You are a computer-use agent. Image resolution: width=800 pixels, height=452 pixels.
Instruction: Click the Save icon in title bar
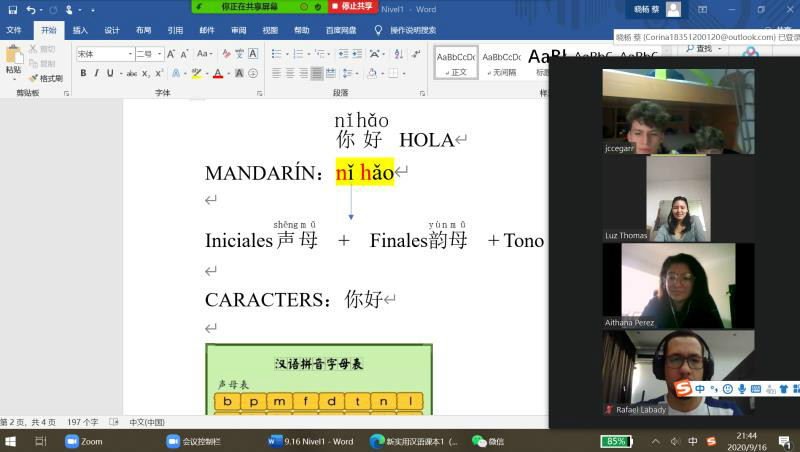tap(13, 9)
